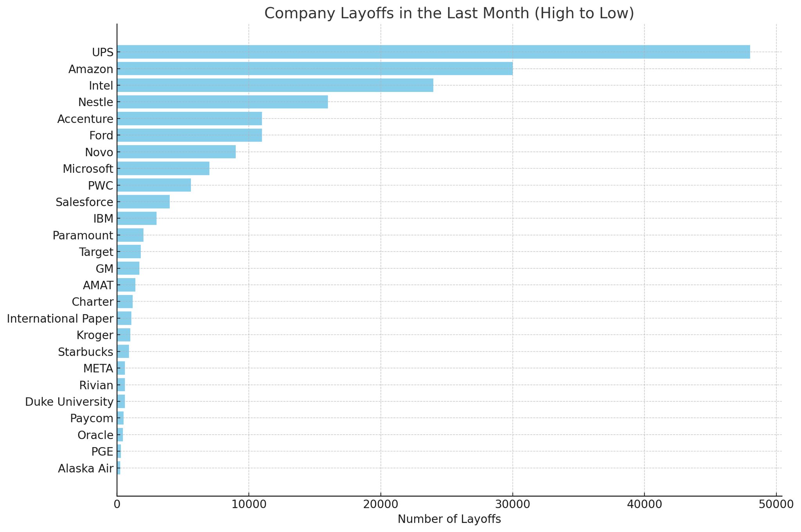Click the 10000 x-axis tick label

pyautogui.click(x=248, y=505)
